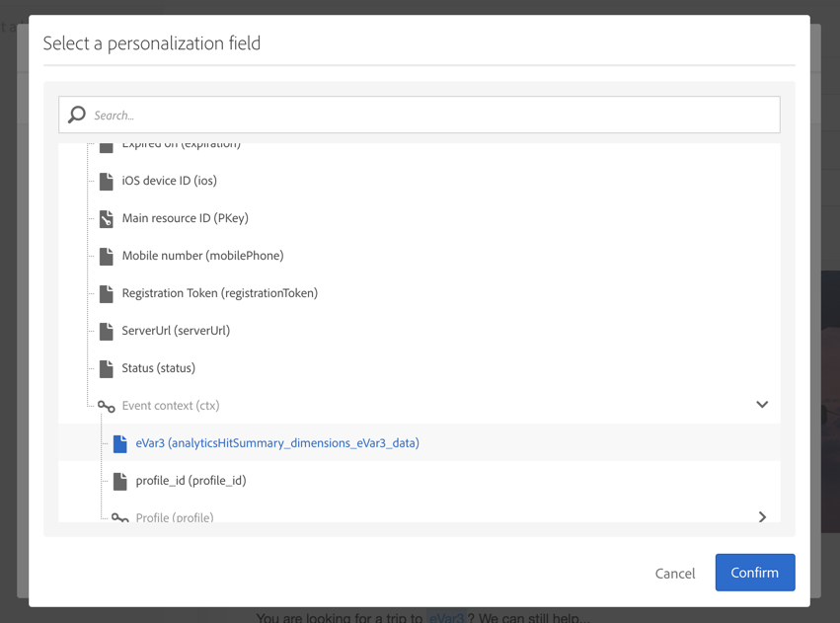This screenshot has height=623, width=840.
Task: Click the Status field file icon
Action: click(x=107, y=368)
